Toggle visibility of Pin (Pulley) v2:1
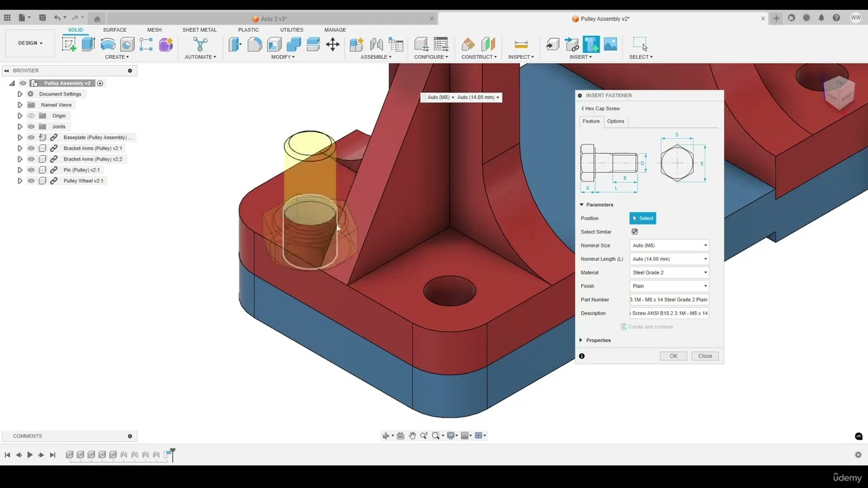The width and height of the screenshot is (868, 488). (x=31, y=170)
